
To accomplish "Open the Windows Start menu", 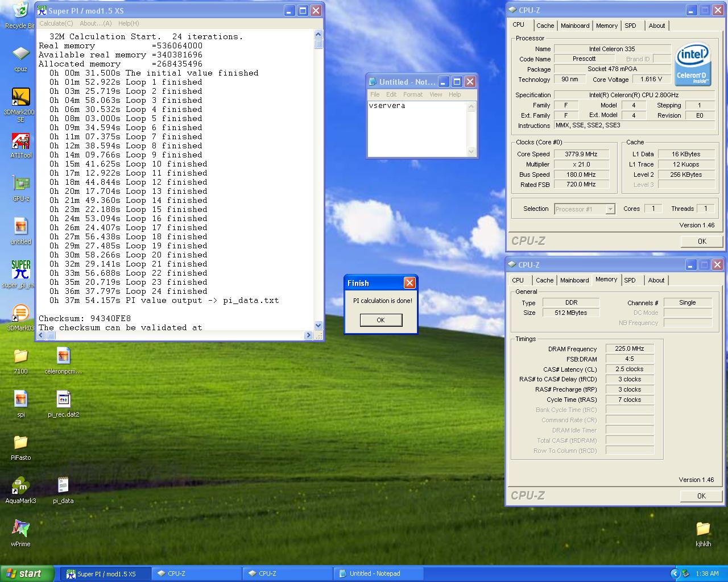I will click(27, 573).
